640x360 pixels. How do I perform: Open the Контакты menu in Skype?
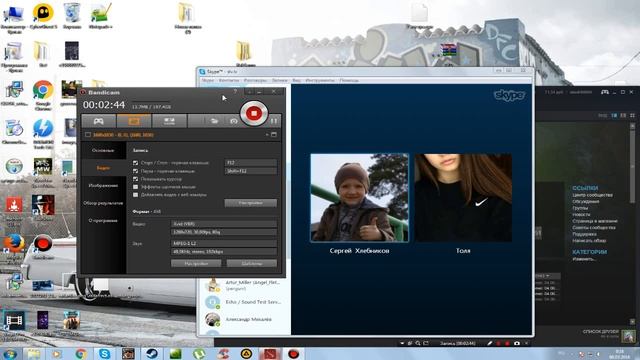[x=229, y=80]
